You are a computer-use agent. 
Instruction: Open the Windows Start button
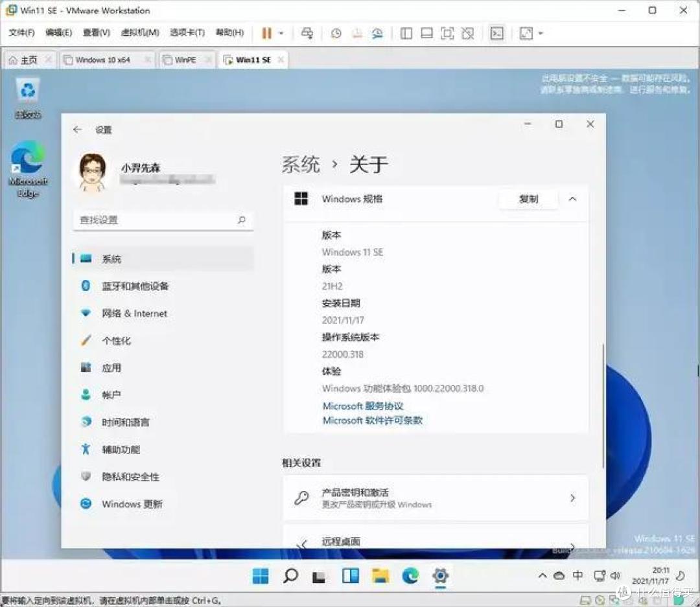261,576
